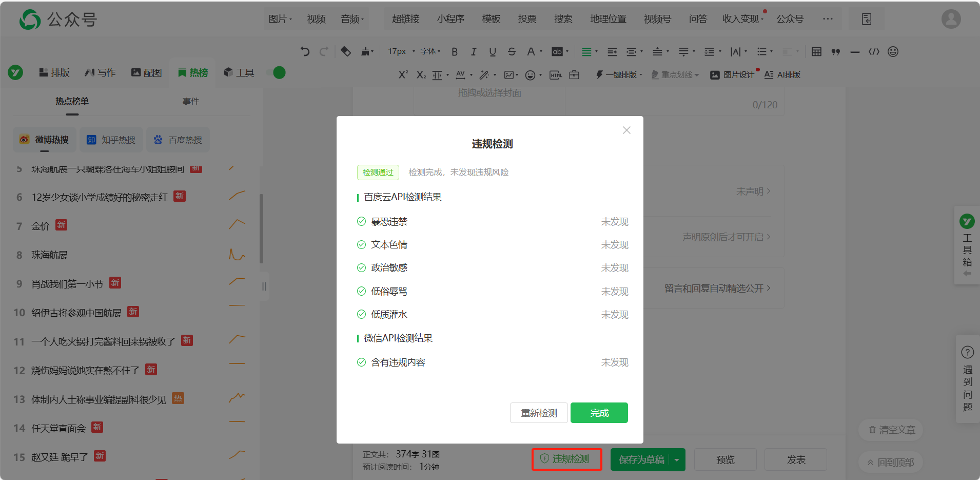Click the 违规检测 button at the bottom
Viewport: 980px width, 480px height.
[x=566, y=459]
